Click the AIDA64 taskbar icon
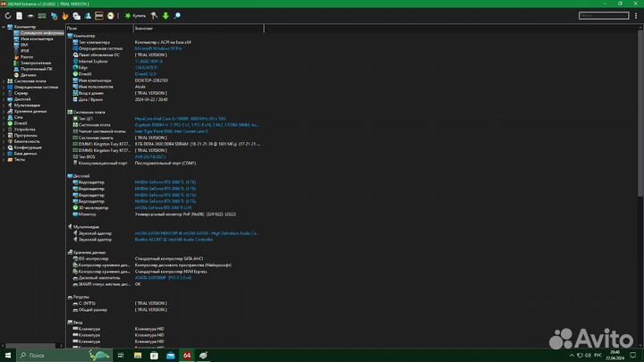644x362 pixels. [187, 355]
